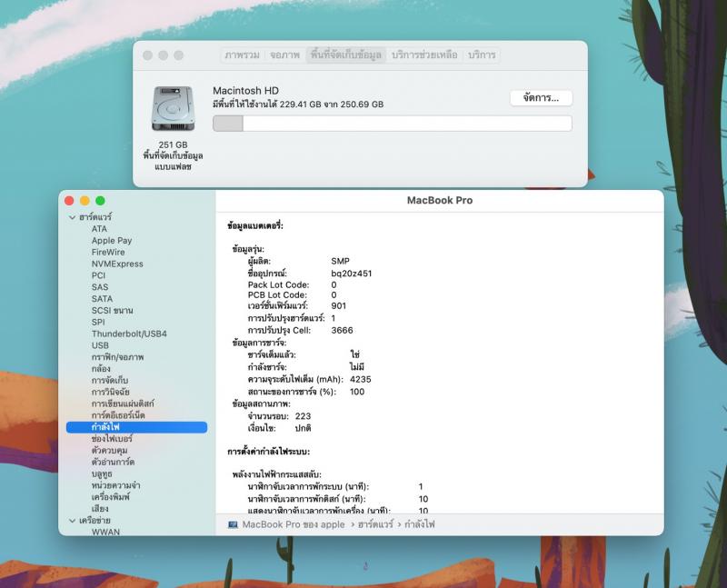Open Thunderbolt/USB4 in the sidebar
Image resolution: width=727 pixels, height=588 pixels.
point(129,334)
